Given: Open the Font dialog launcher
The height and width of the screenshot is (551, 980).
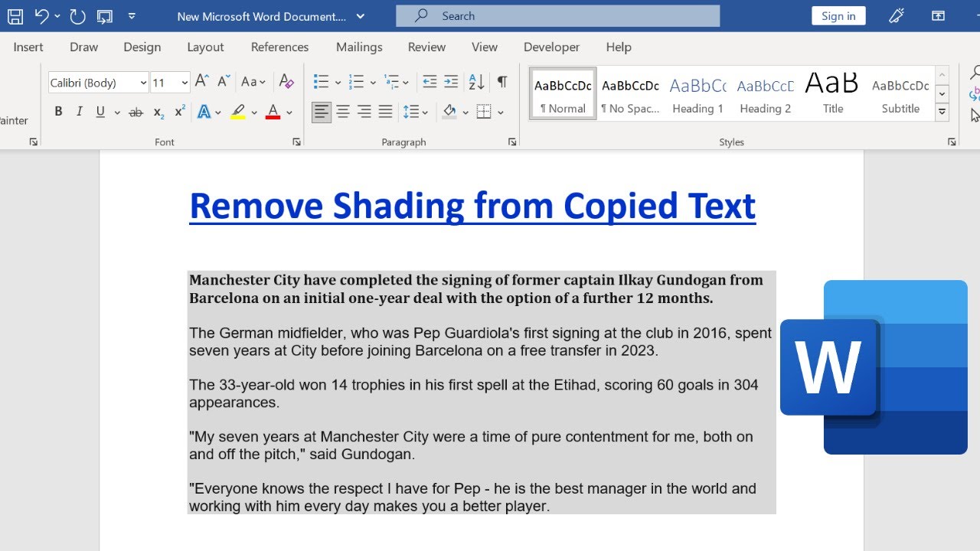Looking at the screenshot, I should click(296, 142).
